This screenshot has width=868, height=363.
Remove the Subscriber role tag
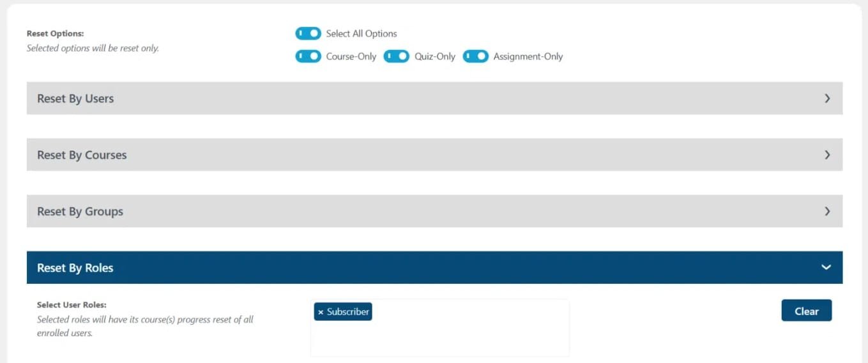[321, 312]
